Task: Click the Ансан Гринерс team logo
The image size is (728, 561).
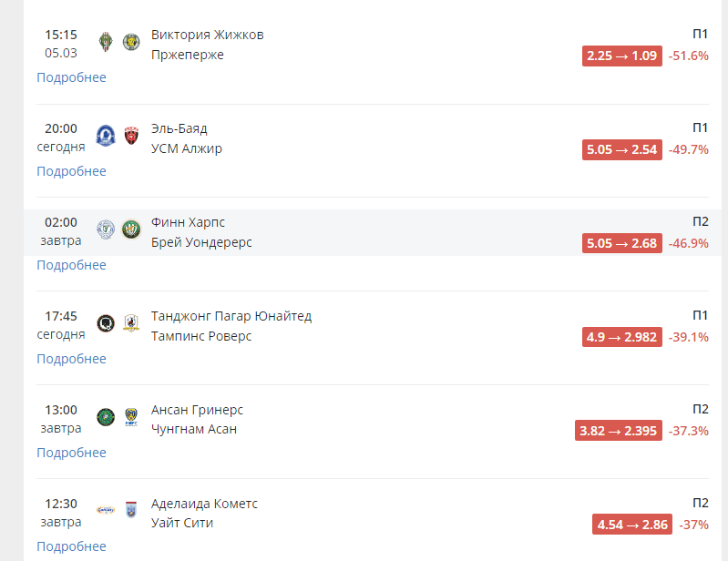Action: [106, 417]
